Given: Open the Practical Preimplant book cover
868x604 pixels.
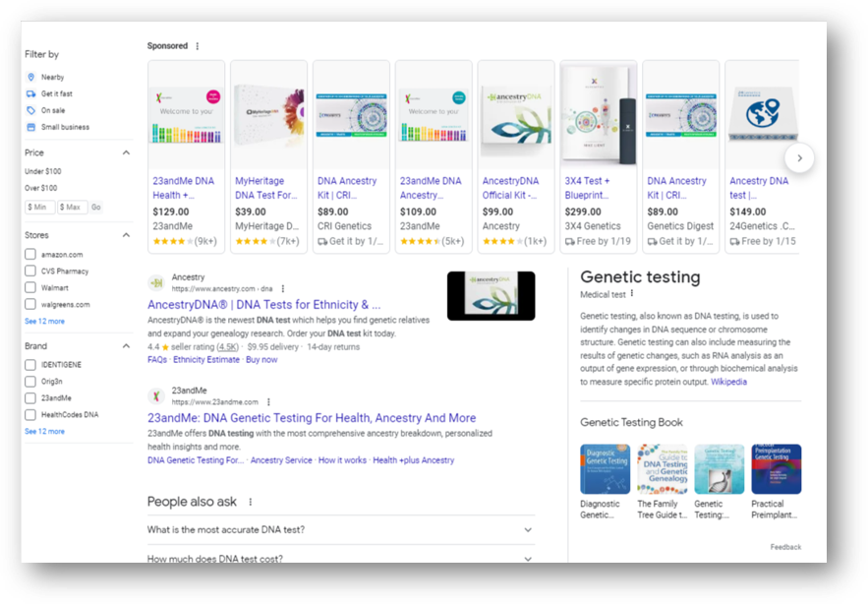Looking at the screenshot, I should 777,469.
